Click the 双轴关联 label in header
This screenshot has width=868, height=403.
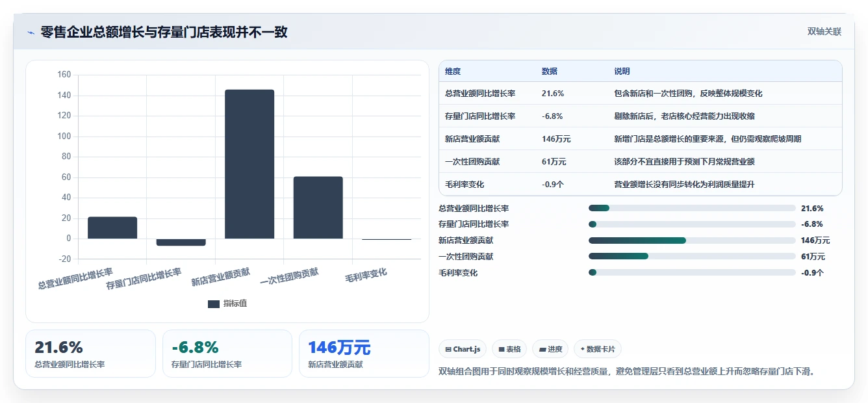(x=824, y=32)
